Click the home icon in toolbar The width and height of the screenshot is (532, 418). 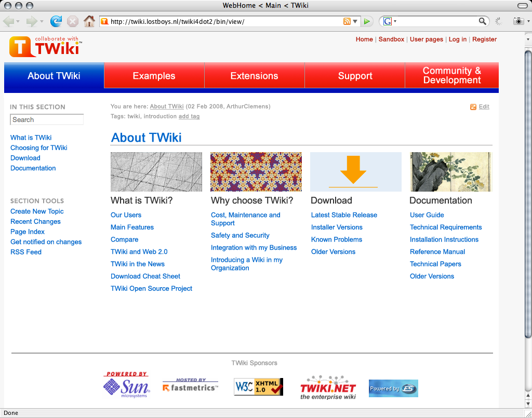click(x=89, y=21)
